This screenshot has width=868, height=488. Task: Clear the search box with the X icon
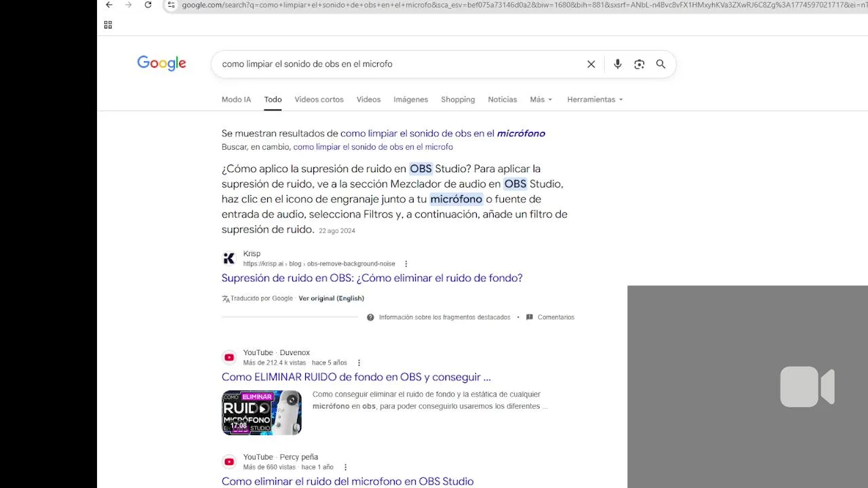tap(591, 64)
